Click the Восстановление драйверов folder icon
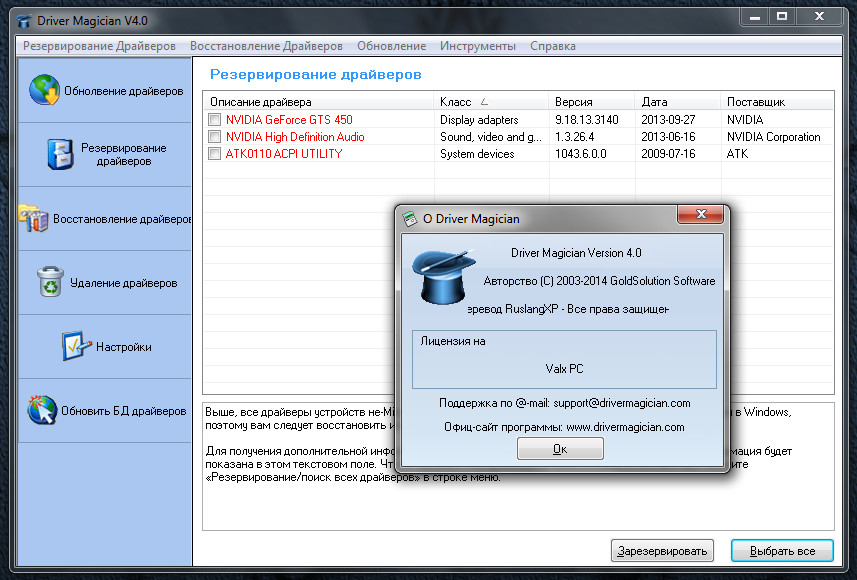Image resolution: width=857 pixels, height=580 pixels. 33,219
